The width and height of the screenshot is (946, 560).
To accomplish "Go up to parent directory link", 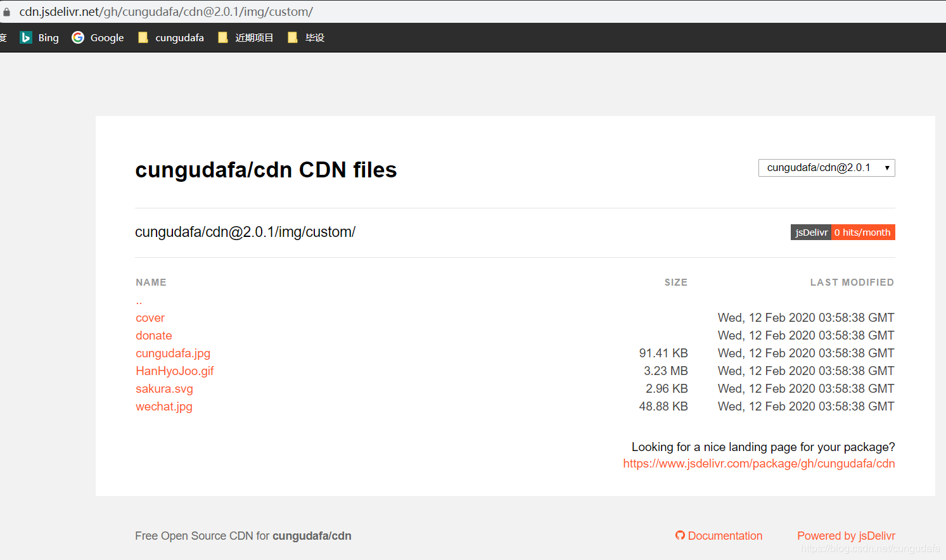I will point(139,302).
